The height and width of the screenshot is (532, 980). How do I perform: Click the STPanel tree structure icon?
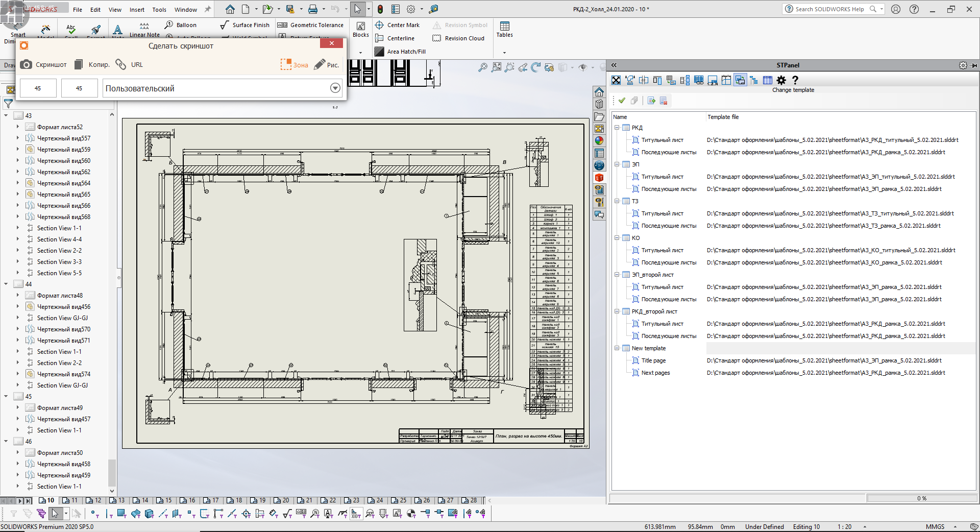(754, 80)
